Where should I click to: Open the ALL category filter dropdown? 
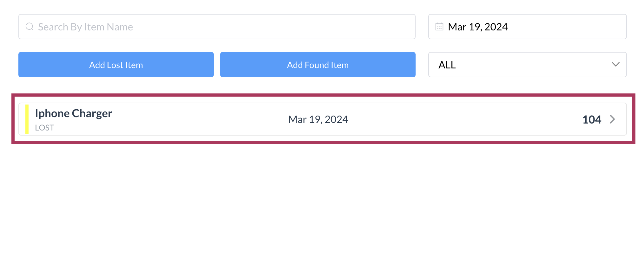point(527,65)
